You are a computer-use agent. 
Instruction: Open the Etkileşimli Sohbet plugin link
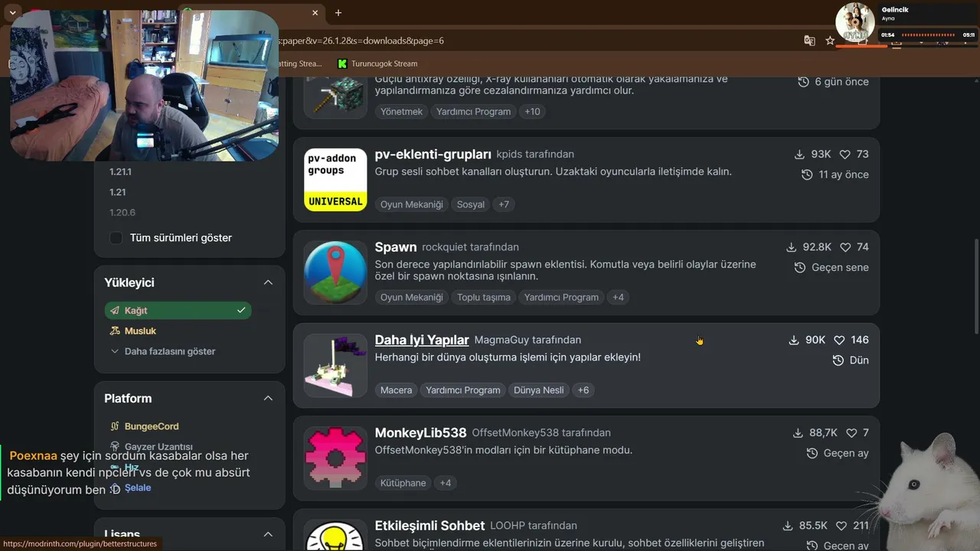[x=430, y=526]
